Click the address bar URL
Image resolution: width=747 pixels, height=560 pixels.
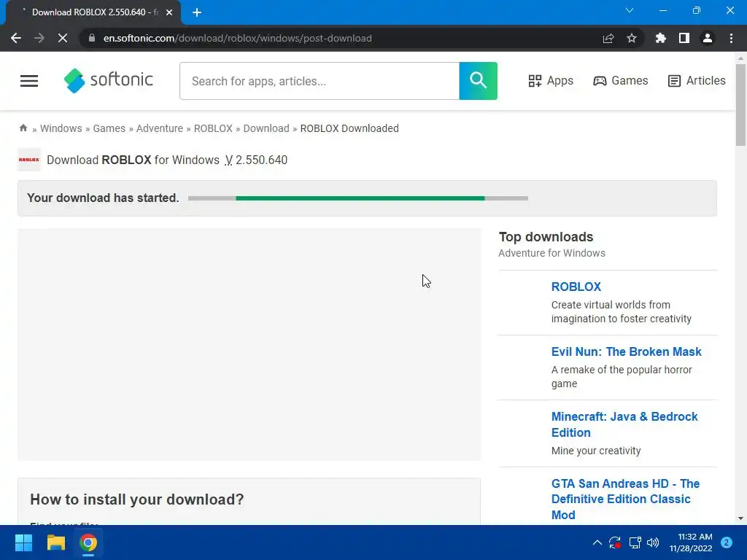coord(237,38)
